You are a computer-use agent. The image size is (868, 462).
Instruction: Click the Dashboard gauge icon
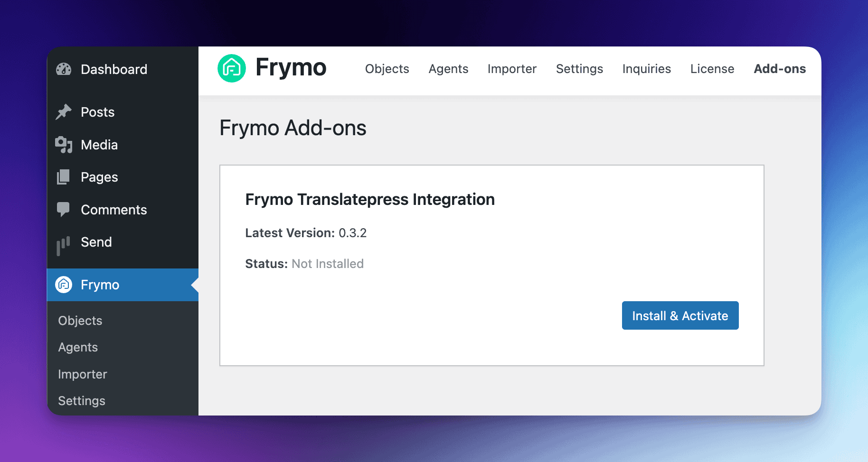64,70
